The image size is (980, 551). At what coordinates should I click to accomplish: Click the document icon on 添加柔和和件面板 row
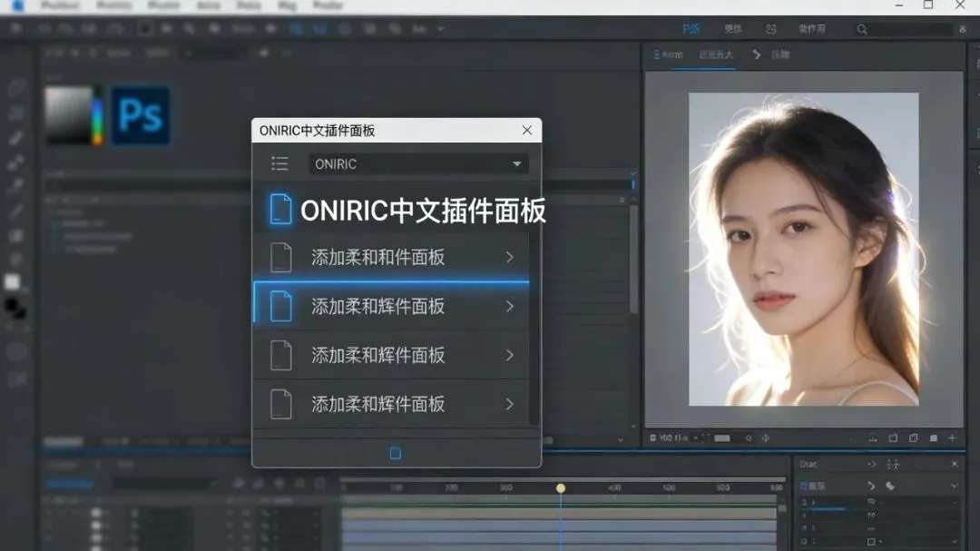pos(280,257)
